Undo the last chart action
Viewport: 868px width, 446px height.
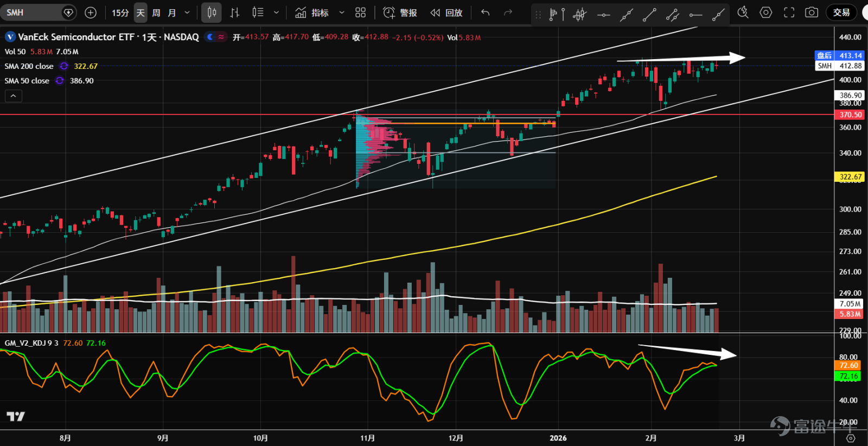click(x=486, y=12)
